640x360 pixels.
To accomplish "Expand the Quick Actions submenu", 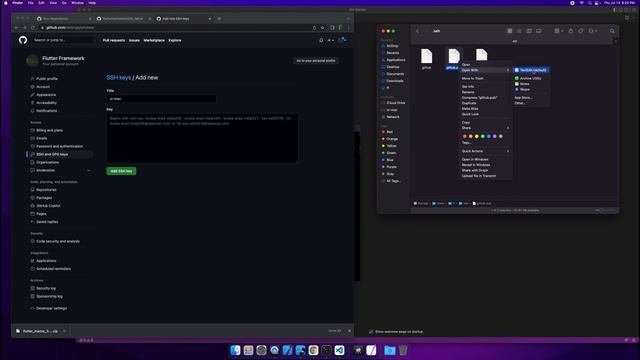I will click(485, 151).
